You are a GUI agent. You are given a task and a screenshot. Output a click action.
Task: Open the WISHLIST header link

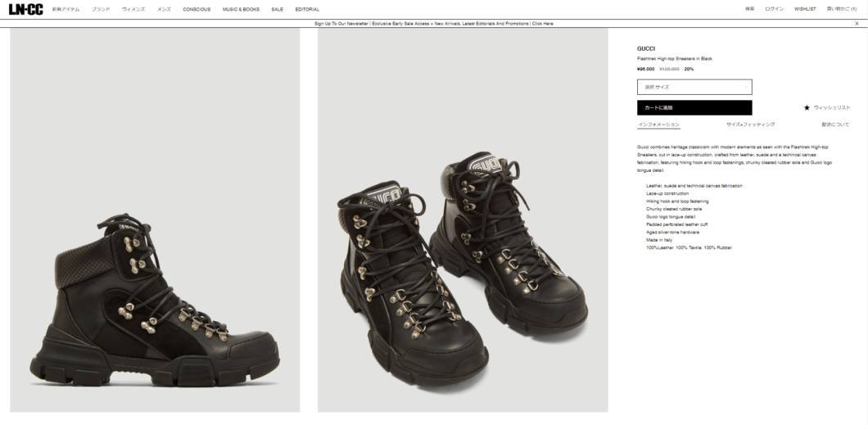point(805,9)
